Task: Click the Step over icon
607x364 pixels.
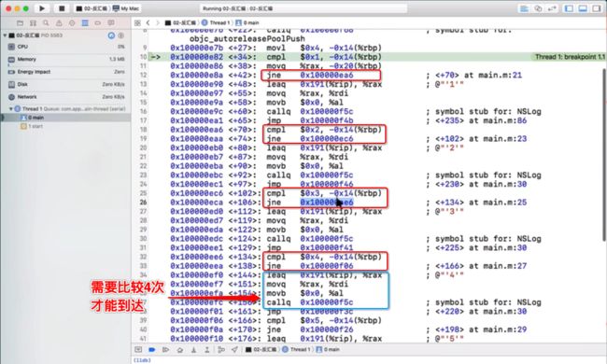Action: pos(180,350)
